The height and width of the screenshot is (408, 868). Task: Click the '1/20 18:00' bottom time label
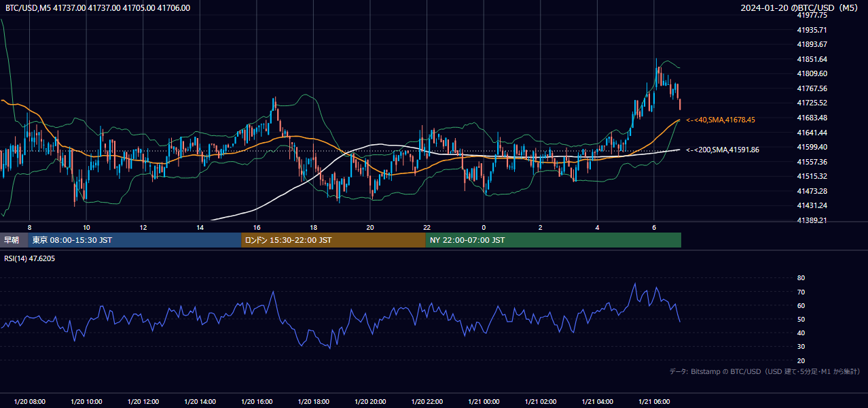click(314, 402)
